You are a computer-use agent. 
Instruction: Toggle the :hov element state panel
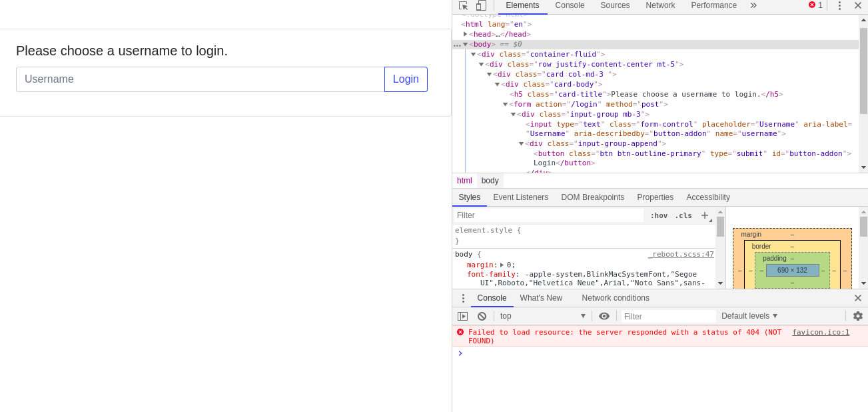pos(659,215)
